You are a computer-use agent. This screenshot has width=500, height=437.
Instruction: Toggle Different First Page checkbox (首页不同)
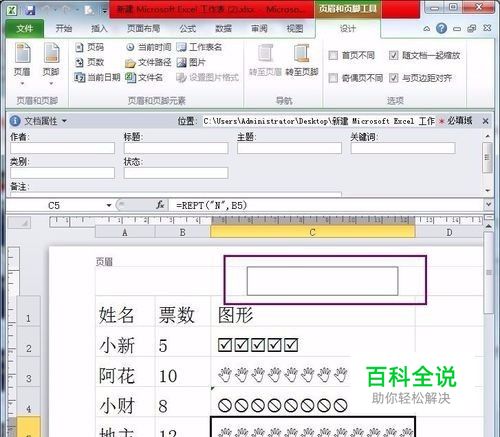(333, 55)
